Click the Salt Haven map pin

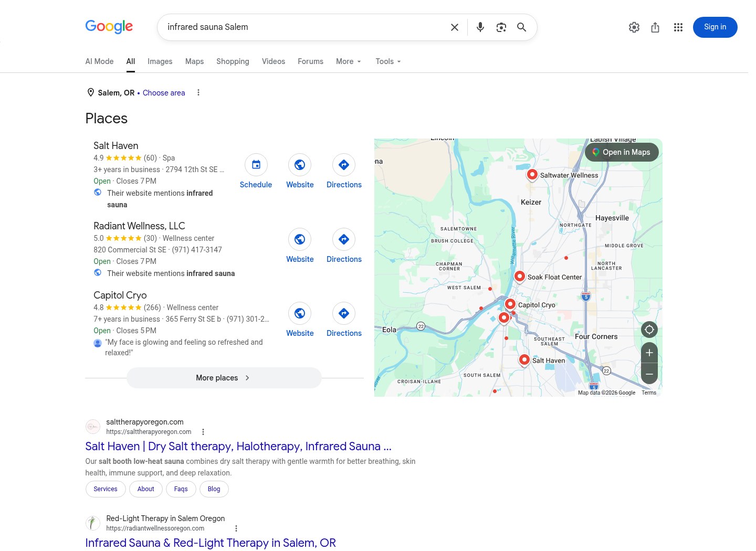click(524, 360)
